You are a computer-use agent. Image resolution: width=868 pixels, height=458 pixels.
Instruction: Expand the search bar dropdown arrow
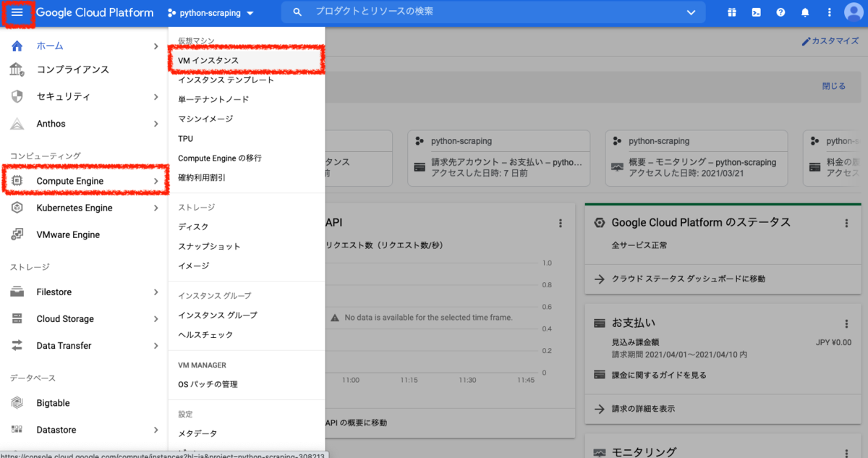click(692, 12)
